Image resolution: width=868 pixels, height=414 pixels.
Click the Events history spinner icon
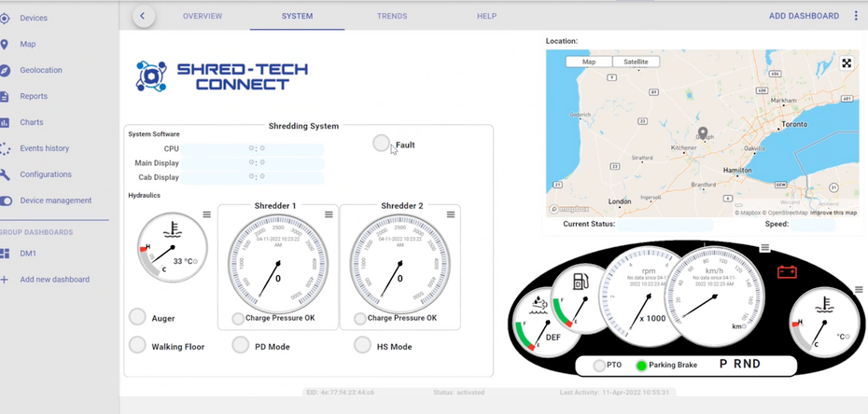[x=5, y=148]
